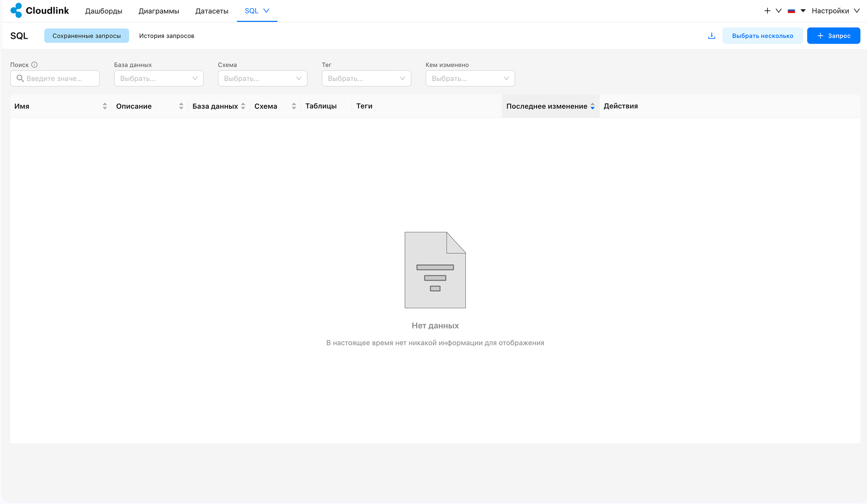The image size is (867, 504).
Task: Expand the SQL menu dropdown
Action: pyautogui.click(x=257, y=11)
